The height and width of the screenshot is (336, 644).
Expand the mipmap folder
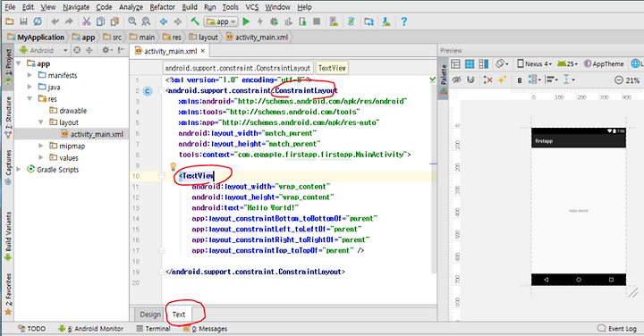(40, 146)
